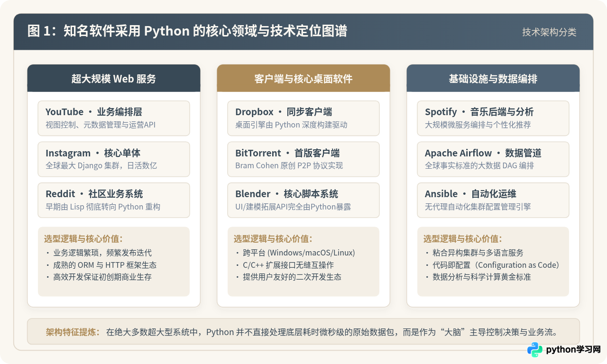
Task: Click the '提供用户友好的二次开发生态' bullet
Action: 292,277
